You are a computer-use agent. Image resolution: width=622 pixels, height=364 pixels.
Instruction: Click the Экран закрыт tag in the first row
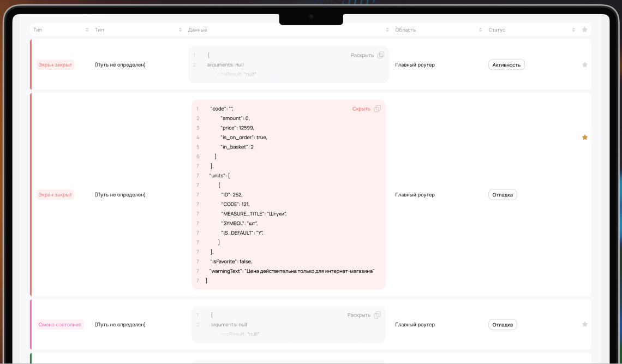55,65
